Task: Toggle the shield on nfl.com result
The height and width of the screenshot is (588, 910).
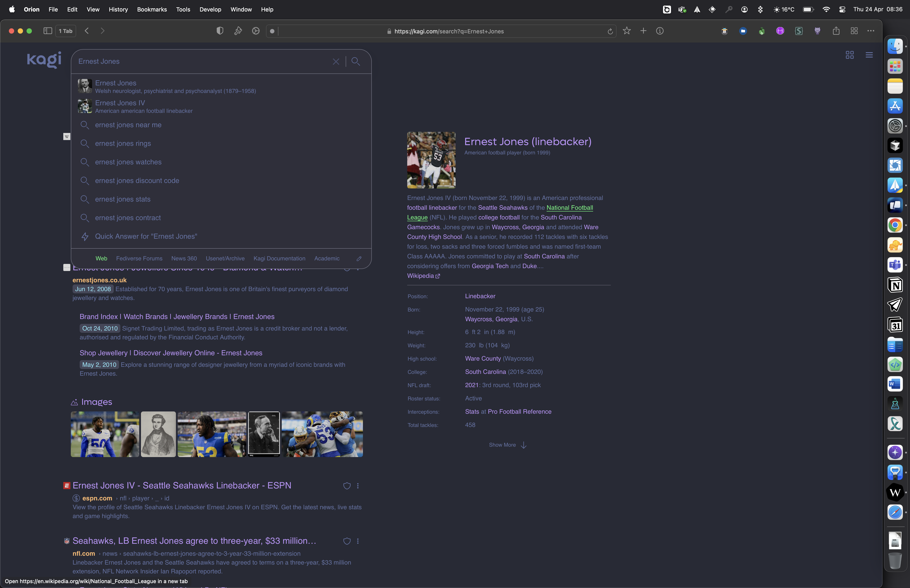Action: (347, 541)
